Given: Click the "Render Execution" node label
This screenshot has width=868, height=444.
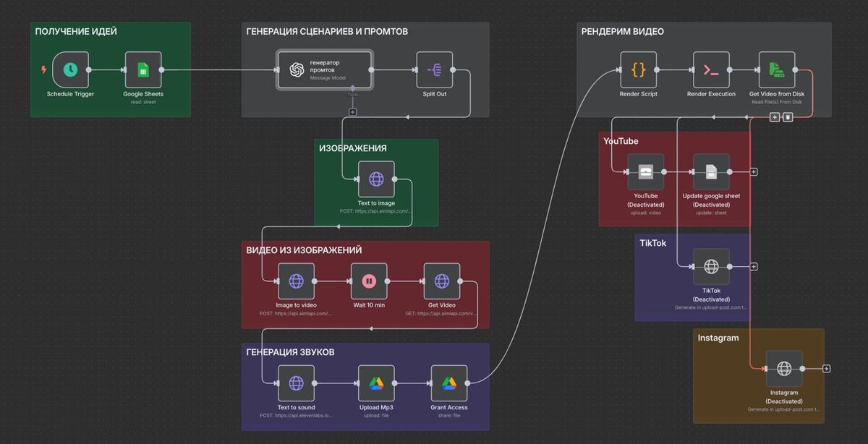Looking at the screenshot, I should (x=711, y=94).
